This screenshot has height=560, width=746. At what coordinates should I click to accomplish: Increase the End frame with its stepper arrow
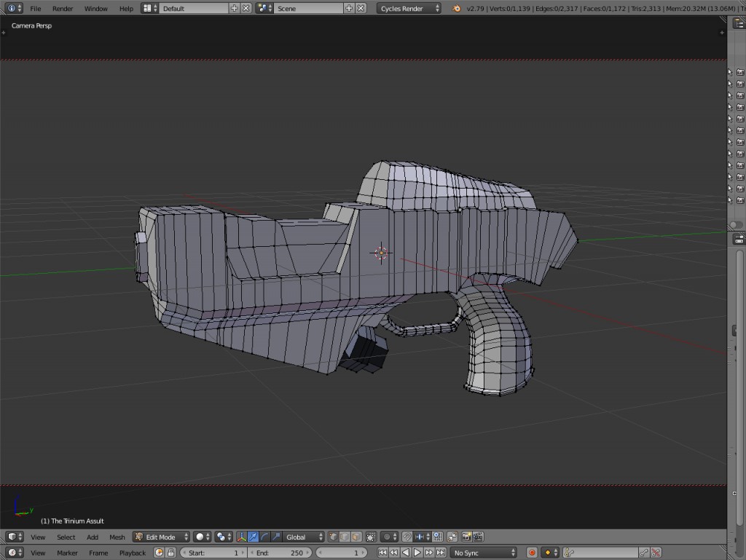coord(308,553)
